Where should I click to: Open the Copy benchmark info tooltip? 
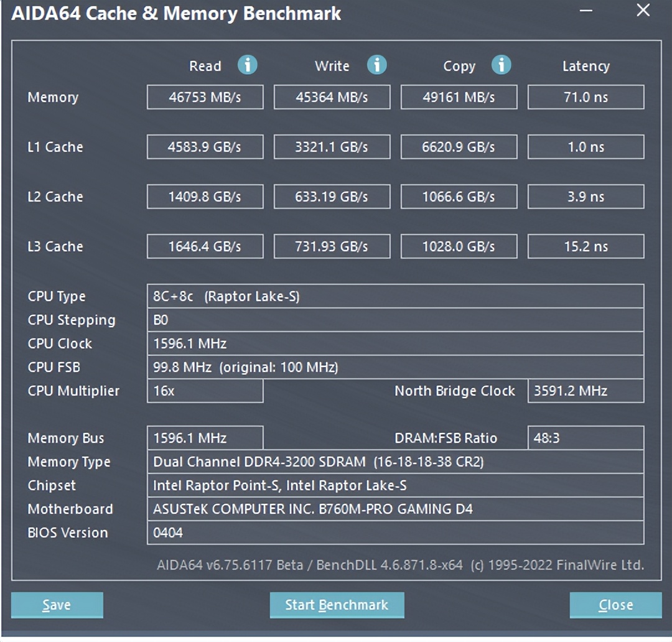tap(501, 65)
